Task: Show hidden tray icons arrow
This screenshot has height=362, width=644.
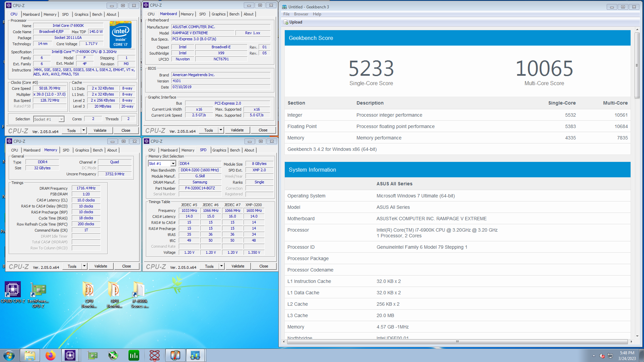Action: point(594,356)
